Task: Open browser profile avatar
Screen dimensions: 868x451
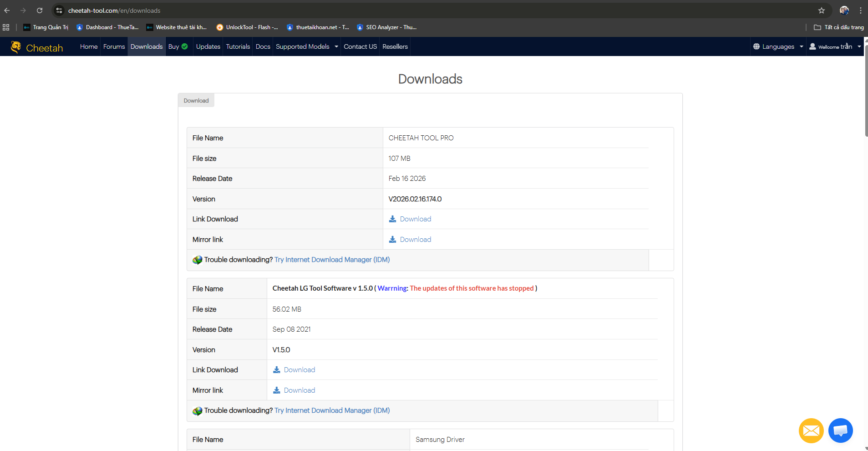Action: (844, 10)
